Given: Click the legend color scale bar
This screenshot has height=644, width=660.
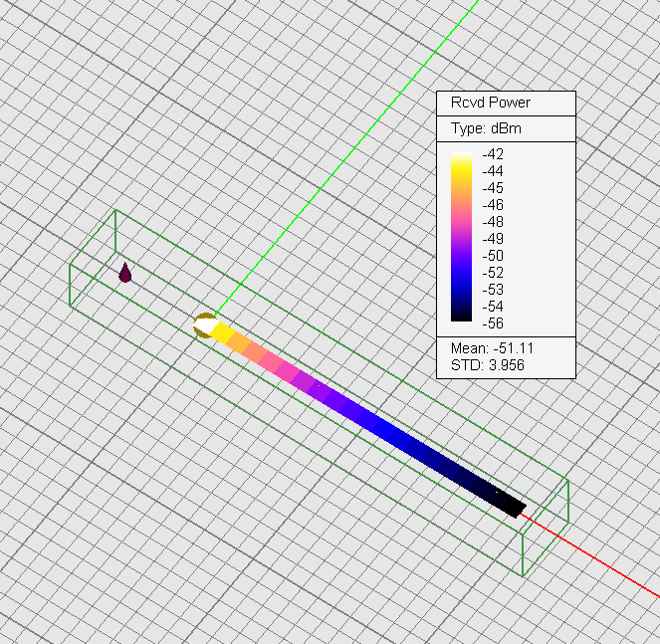Looking at the screenshot, I should 462,237.
